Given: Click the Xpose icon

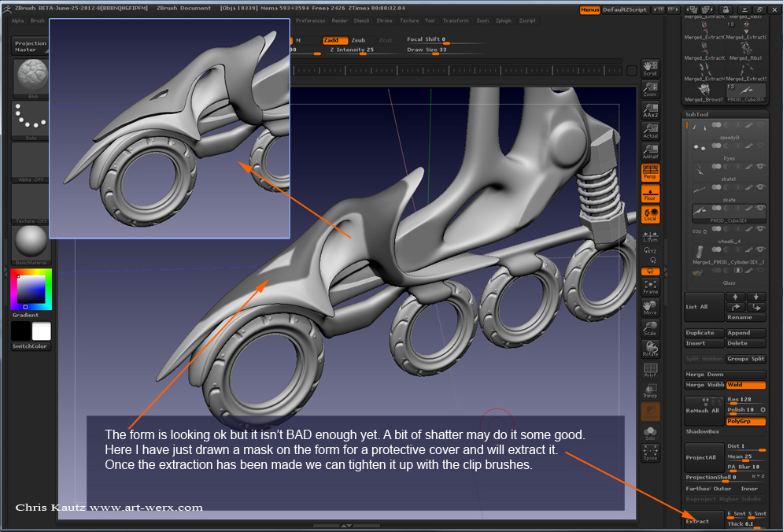Looking at the screenshot, I should 650,453.
